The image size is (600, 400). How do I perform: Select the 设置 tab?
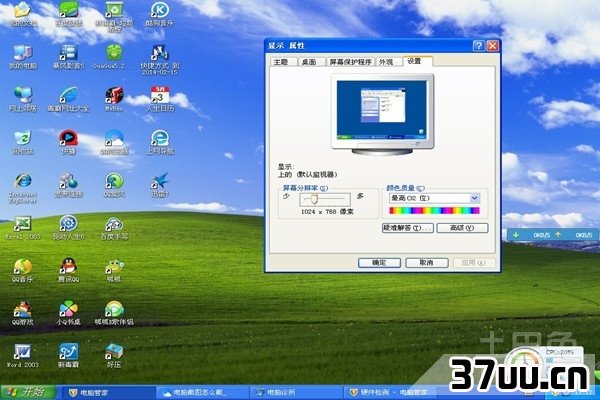(417, 61)
